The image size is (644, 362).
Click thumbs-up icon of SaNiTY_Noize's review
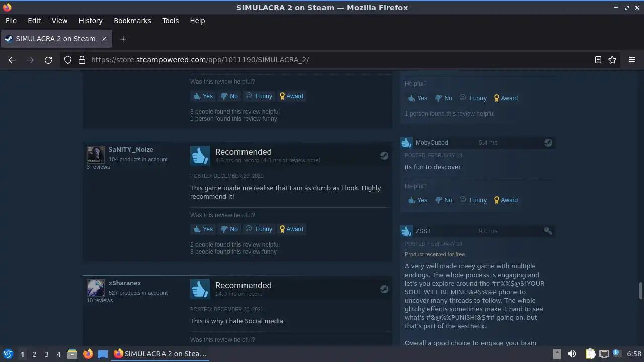click(x=200, y=156)
